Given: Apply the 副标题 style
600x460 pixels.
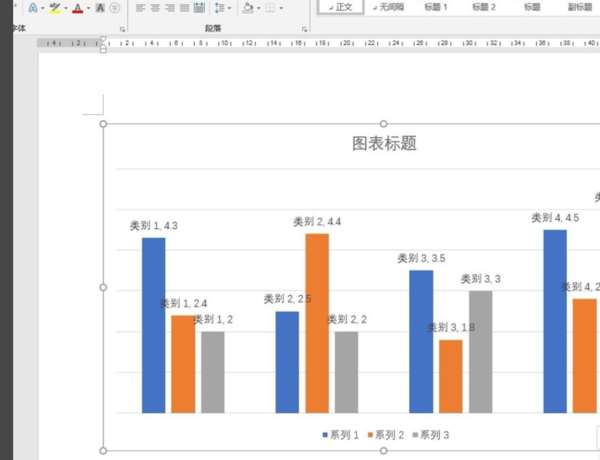Looking at the screenshot, I should click(579, 7).
